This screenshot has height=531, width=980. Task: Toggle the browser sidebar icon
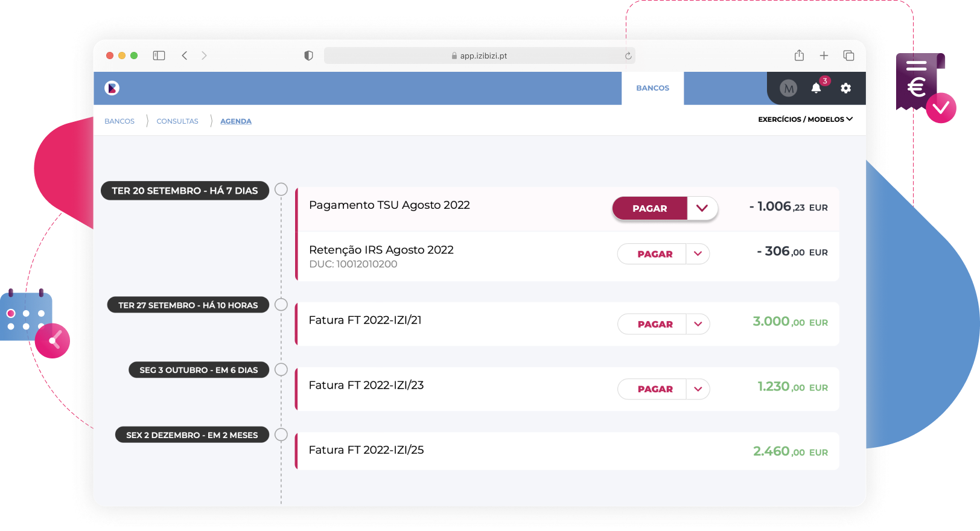coord(159,56)
